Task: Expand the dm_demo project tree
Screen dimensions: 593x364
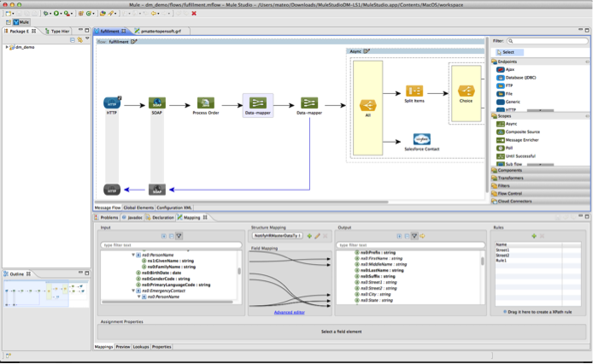Action: [7, 47]
